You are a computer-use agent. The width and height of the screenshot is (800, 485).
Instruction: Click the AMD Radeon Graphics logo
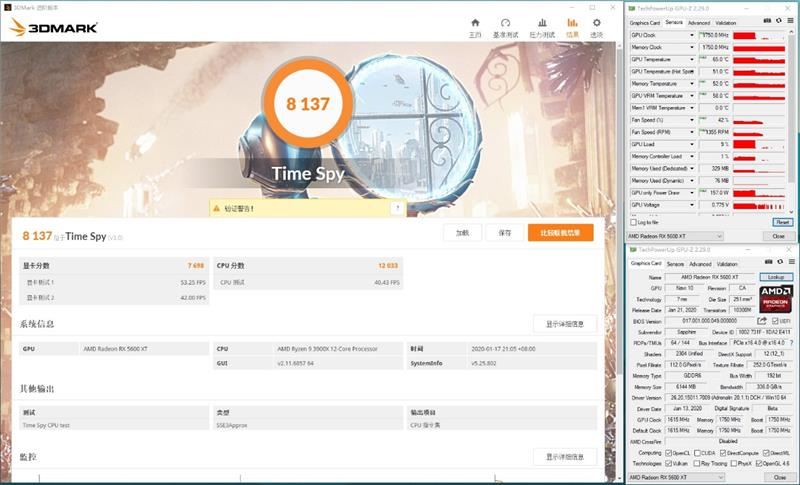[776, 299]
